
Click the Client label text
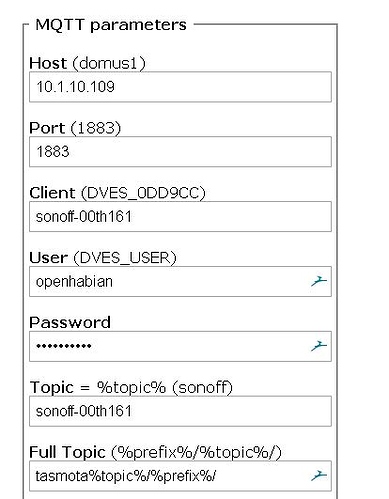coord(52,193)
